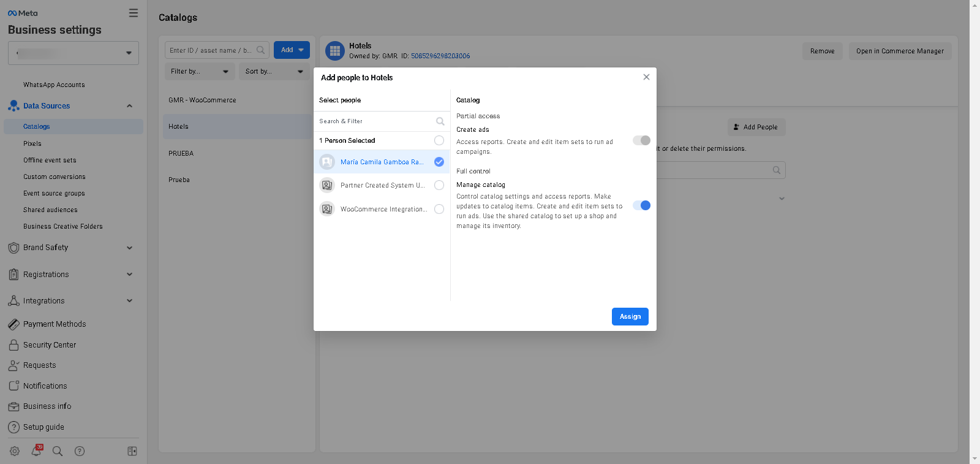Image resolution: width=980 pixels, height=464 pixels.
Task: Open Catalogs in Data Sources
Action: pos(73,126)
